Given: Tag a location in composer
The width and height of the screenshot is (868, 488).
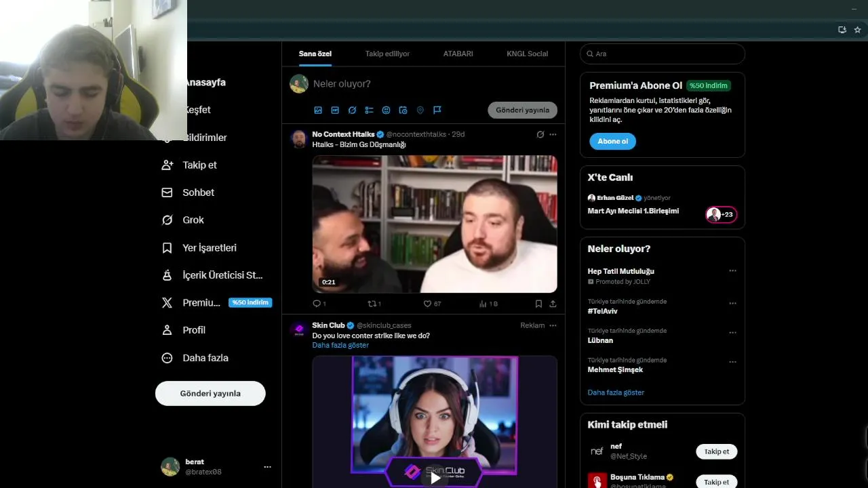Looking at the screenshot, I should [420, 110].
